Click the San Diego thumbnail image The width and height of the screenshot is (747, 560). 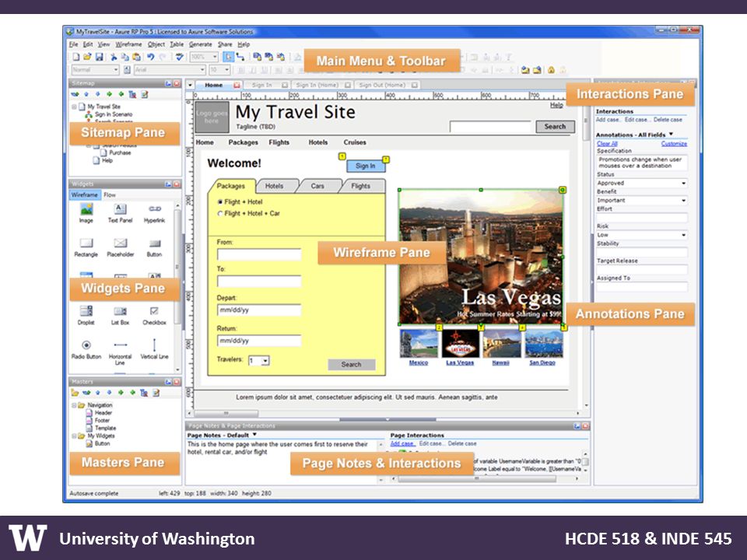click(543, 344)
